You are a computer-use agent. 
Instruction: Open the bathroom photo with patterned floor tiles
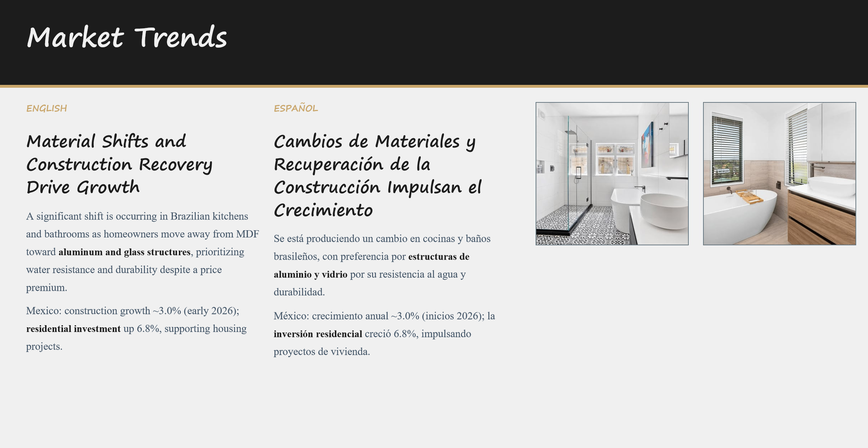[612, 174]
